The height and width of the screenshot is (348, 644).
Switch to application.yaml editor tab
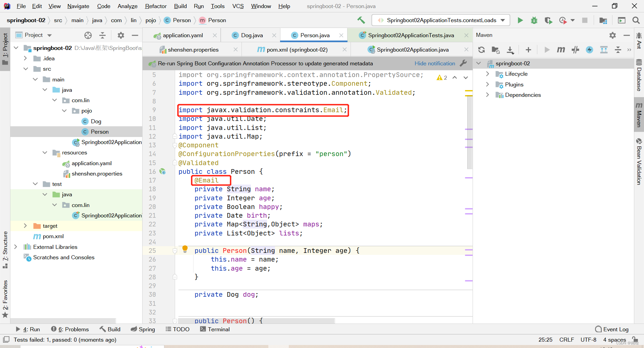tap(183, 35)
